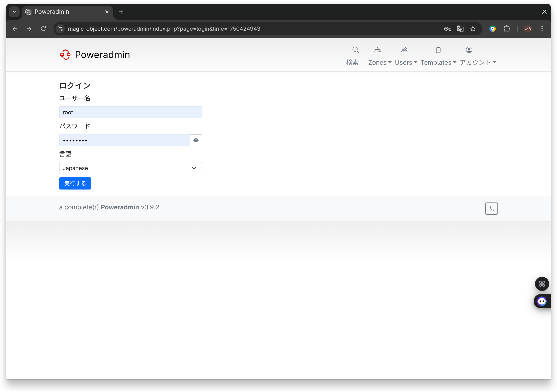Close the Poweradmin tab
557x392 pixels.
pos(107,12)
